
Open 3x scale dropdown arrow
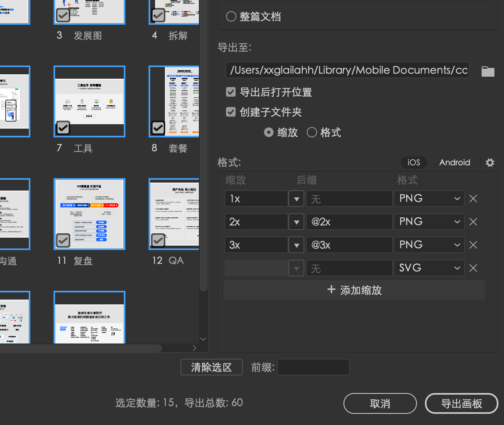click(296, 245)
